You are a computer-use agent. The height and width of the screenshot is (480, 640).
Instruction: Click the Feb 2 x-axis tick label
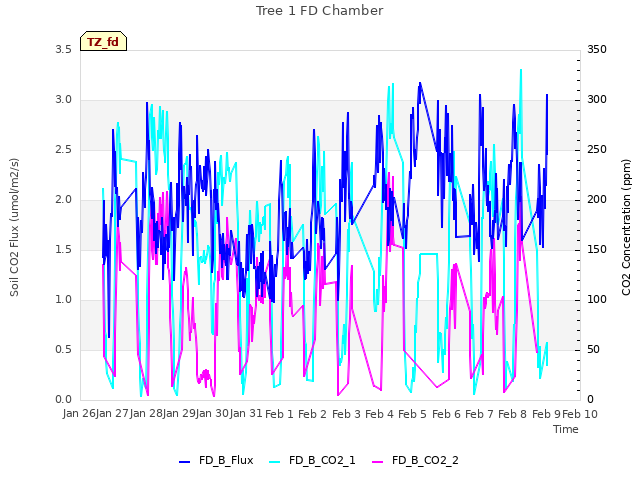pos(312,414)
